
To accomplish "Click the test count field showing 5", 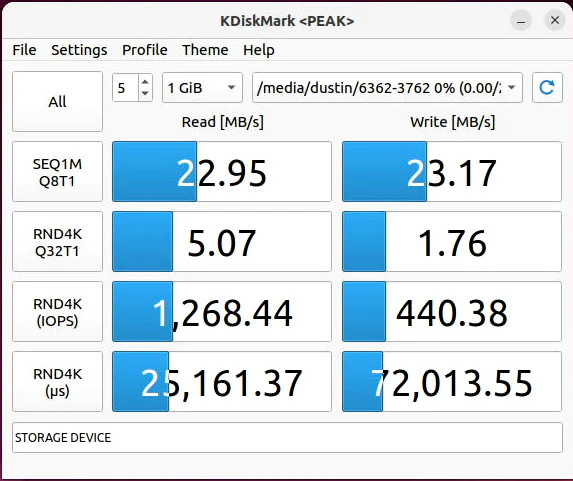I will (125, 88).
